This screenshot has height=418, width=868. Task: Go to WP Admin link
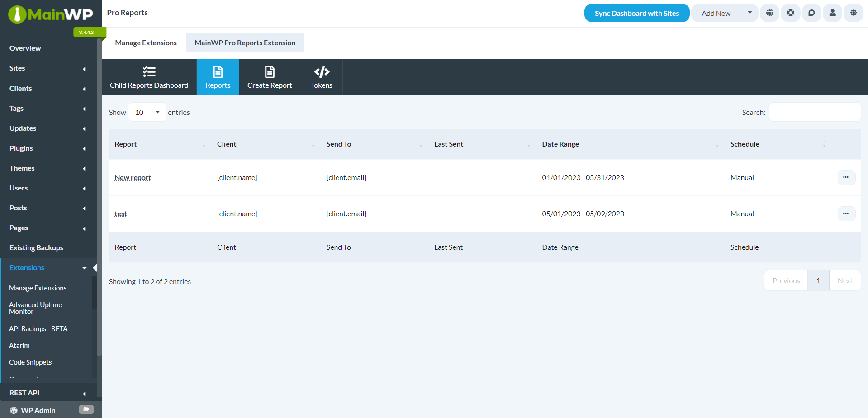(38, 410)
